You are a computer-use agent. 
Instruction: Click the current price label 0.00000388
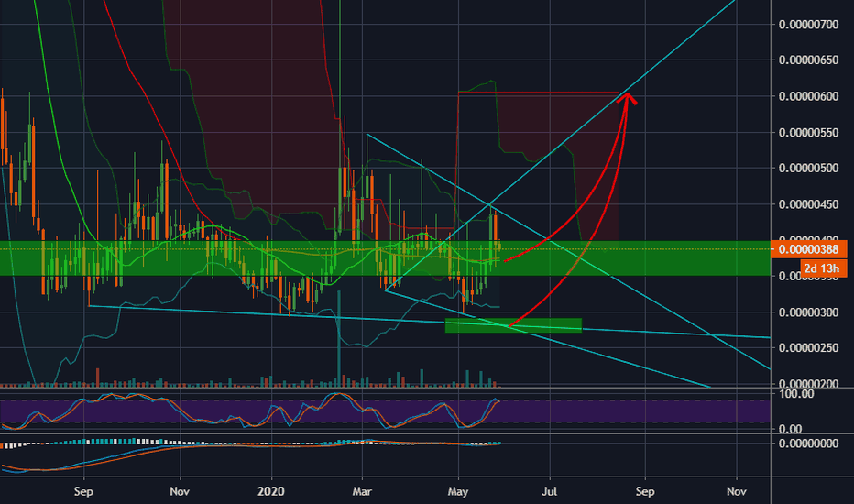[809, 249]
